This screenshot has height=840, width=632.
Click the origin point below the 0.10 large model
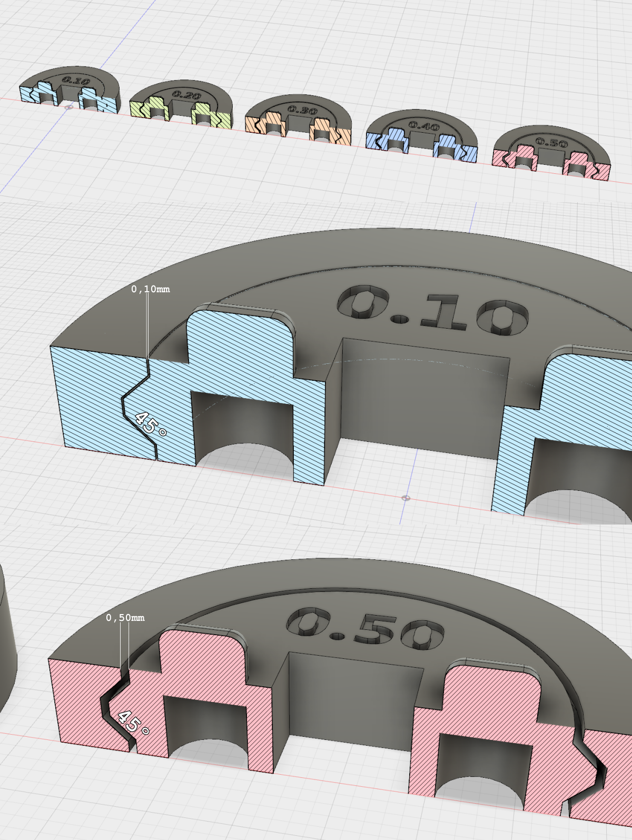pyautogui.click(x=405, y=498)
